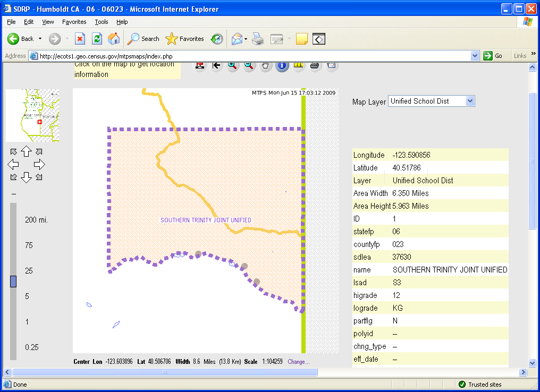Viewport: 540px width, 392px height.
Task: Open the Back button history dropdown arrow
Action: (x=40, y=39)
